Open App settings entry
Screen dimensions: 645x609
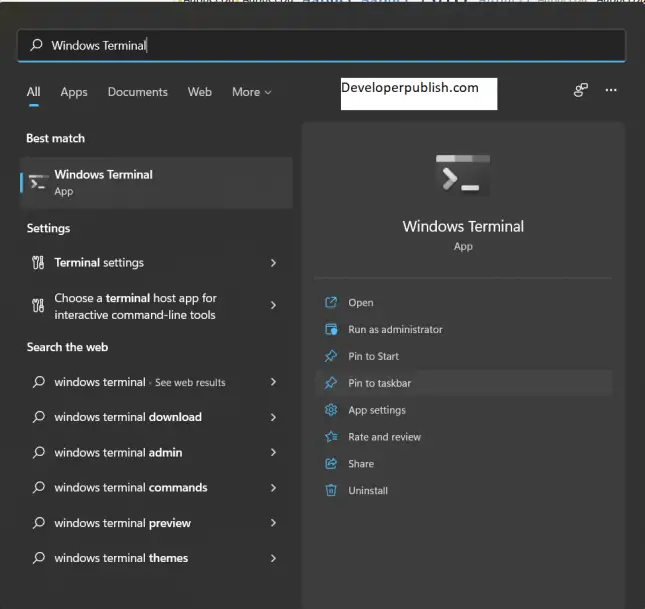tap(377, 410)
